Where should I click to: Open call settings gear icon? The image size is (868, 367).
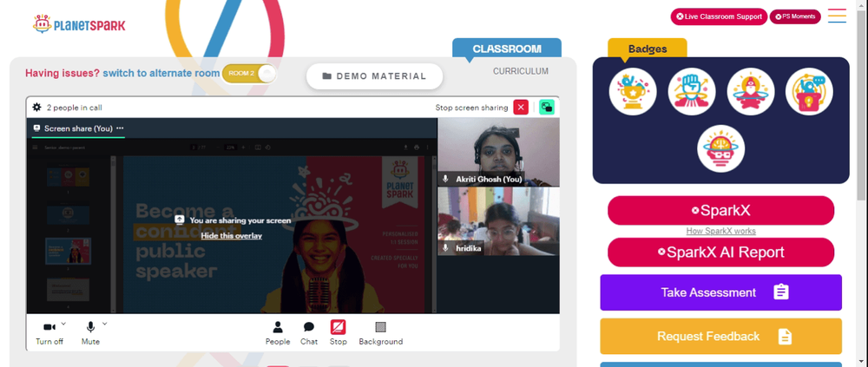click(36, 108)
